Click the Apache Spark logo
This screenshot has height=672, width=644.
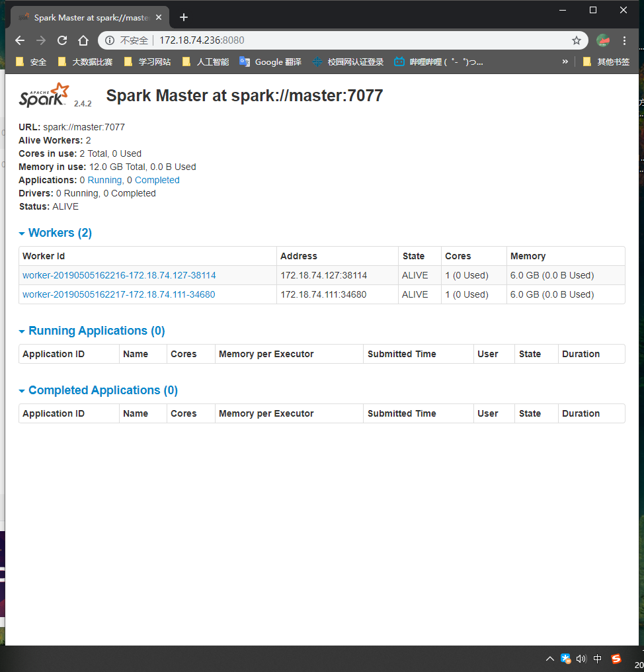coord(44,95)
